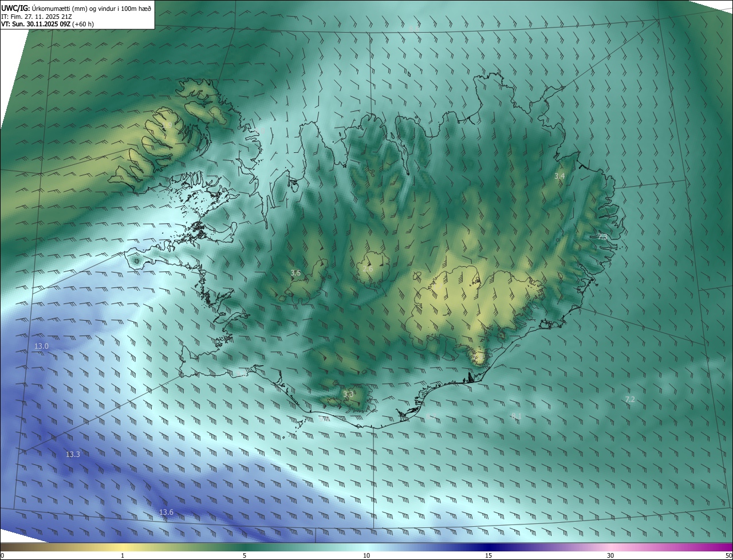Click the '5' tick on the color scale
This screenshot has height=560, width=733.
click(x=245, y=556)
